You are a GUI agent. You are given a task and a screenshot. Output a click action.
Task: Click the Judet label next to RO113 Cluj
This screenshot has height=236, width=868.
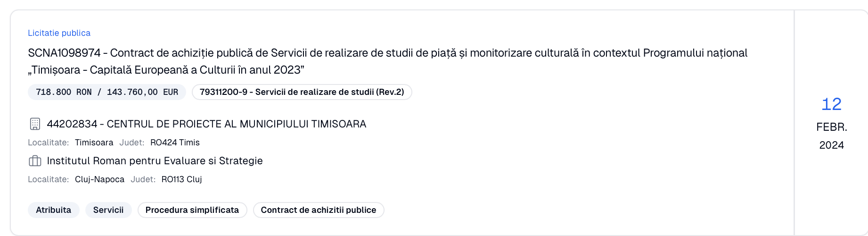(143, 179)
